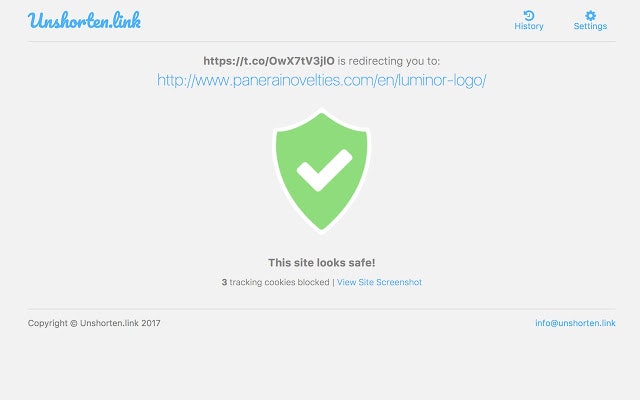Click the divider line above the footer
640x400 pixels.
tap(322, 309)
